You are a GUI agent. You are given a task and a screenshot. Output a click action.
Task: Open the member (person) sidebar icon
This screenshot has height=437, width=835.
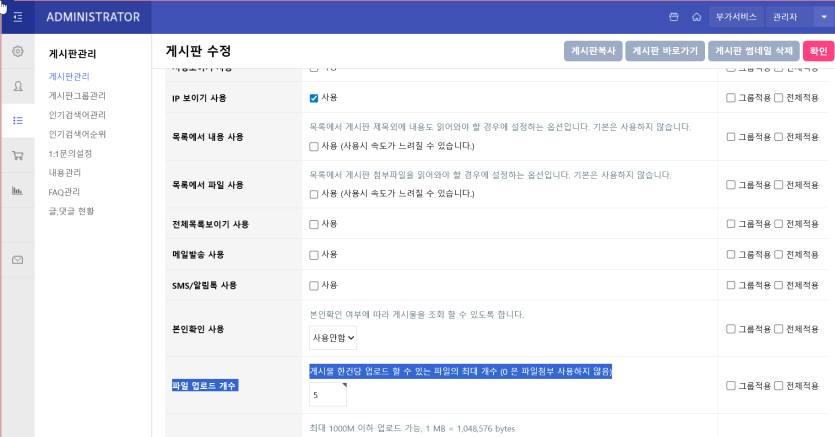point(18,86)
